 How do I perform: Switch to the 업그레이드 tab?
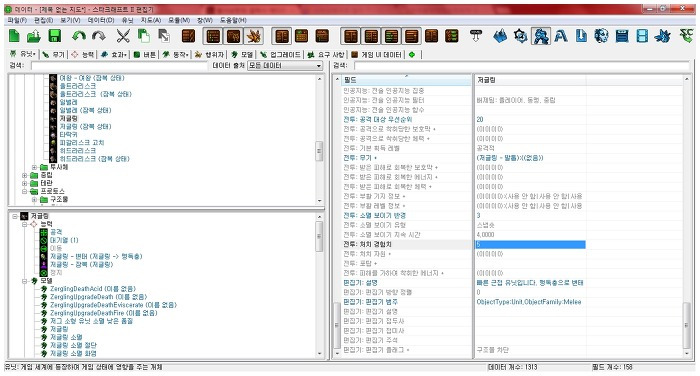pos(280,54)
